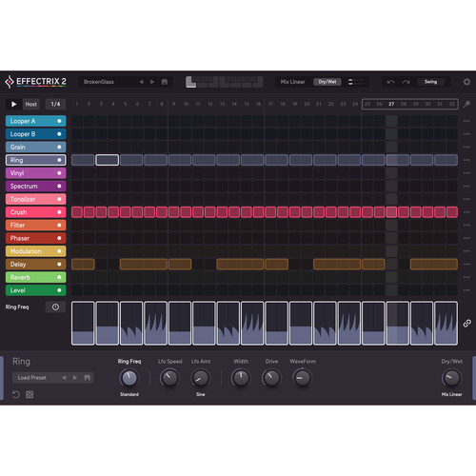The width and height of the screenshot is (476, 476).
Task: Adjust the Ring Freq knob
Action: coord(129,378)
